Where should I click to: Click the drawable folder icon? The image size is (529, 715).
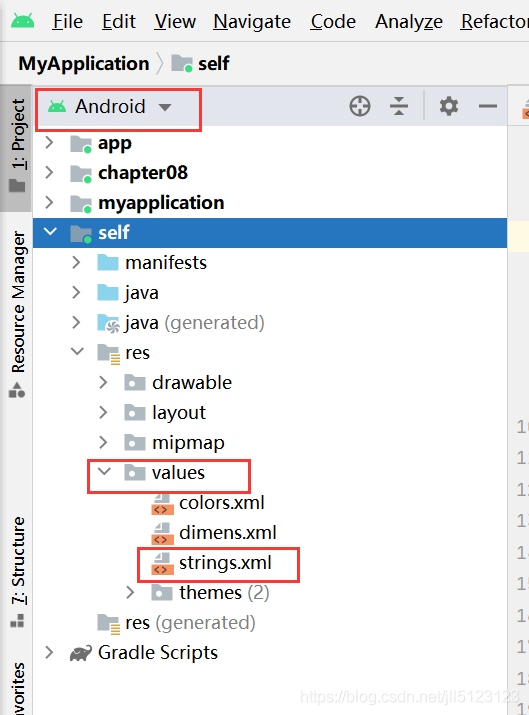135,383
